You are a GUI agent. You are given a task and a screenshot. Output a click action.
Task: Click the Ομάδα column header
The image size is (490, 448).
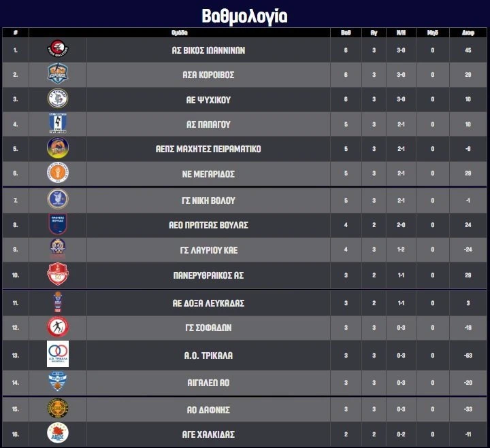[180, 32]
